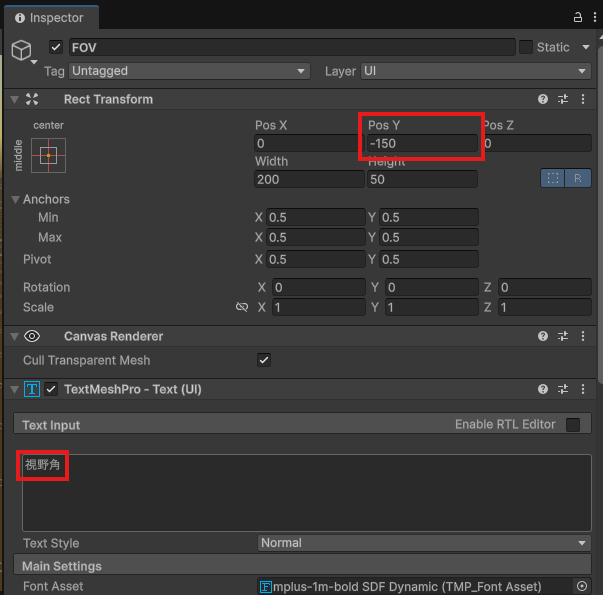Open the Text Style dropdown

(423, 543)
